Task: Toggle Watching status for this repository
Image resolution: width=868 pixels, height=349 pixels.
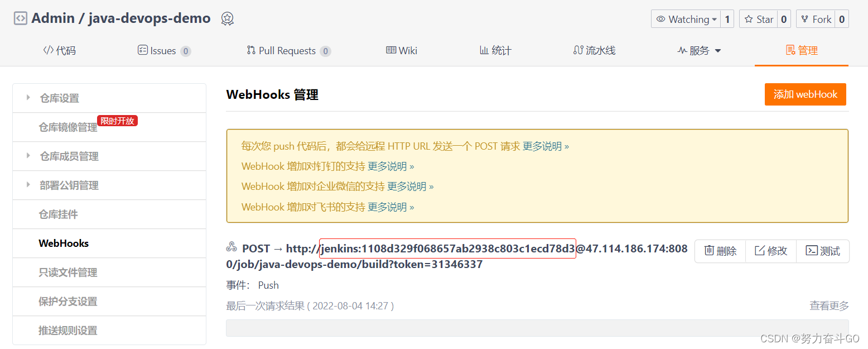Action: (687, 18)
